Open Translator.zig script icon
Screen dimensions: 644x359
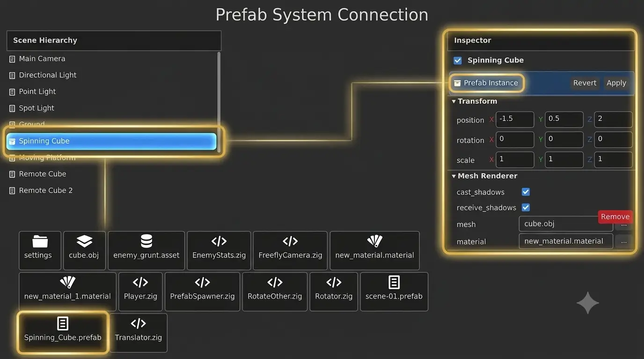[x=139, y=323]
